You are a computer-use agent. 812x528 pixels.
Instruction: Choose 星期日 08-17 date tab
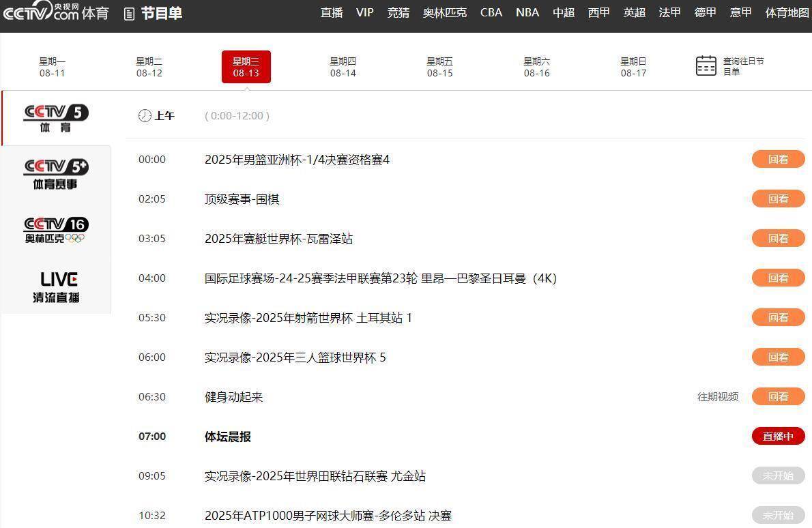click(633, 67)
